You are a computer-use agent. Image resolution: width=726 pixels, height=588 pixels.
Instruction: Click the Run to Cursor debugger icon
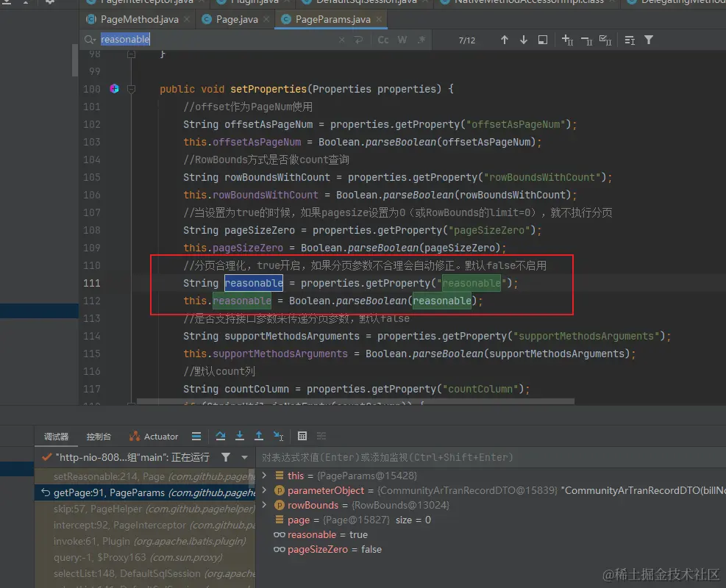click(278, 436)
